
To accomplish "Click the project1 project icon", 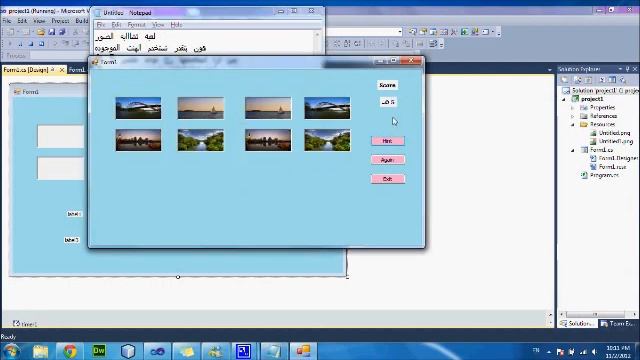I will [575, 99].
